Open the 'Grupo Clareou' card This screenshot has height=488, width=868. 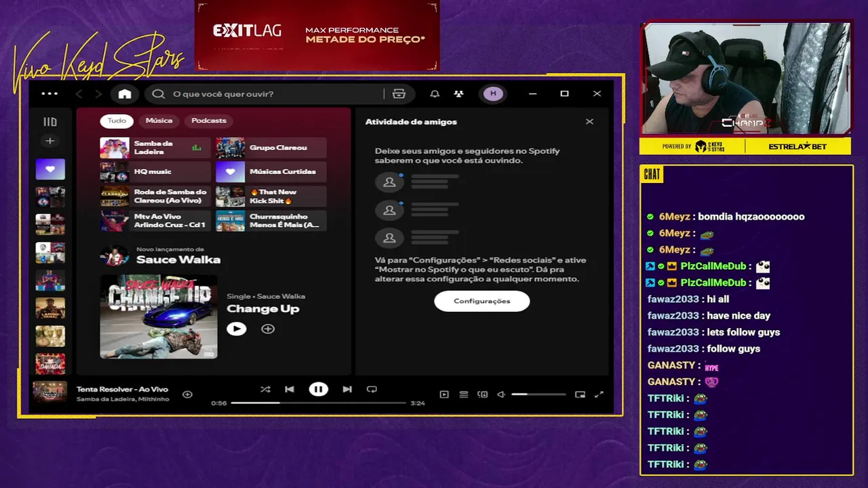[271, 148]
